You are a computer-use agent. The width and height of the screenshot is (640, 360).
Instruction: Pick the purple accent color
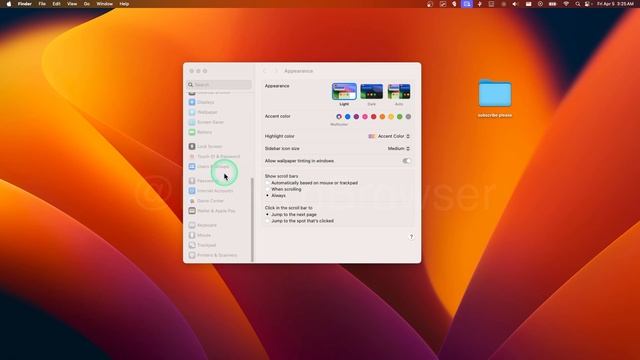click(356, 117)
